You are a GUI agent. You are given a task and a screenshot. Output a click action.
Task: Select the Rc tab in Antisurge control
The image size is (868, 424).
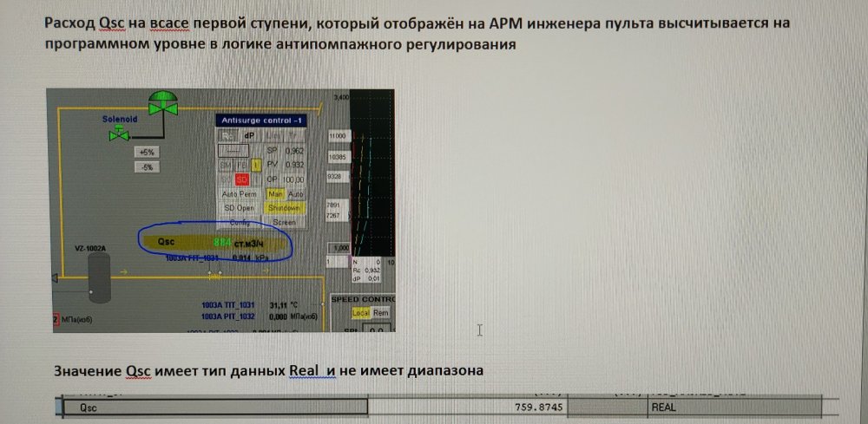pyautogui.click(x=227, y=135)
